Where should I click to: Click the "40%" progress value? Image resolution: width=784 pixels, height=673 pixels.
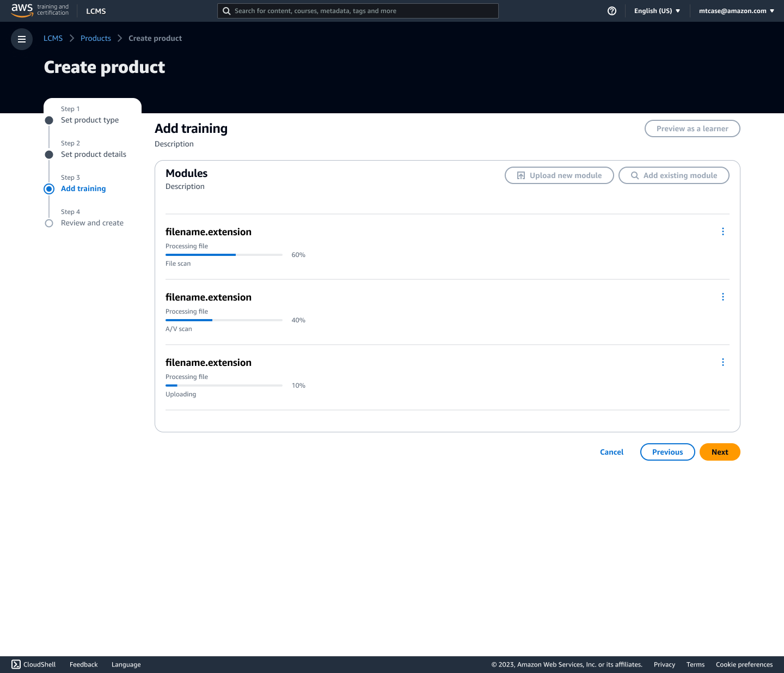[x=298, y=320]
